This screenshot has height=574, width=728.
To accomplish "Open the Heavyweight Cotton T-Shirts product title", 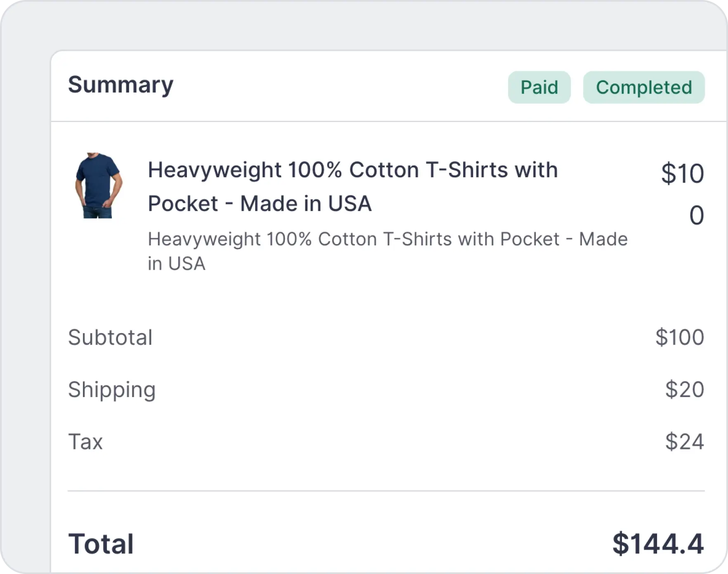I will (352, 170).
